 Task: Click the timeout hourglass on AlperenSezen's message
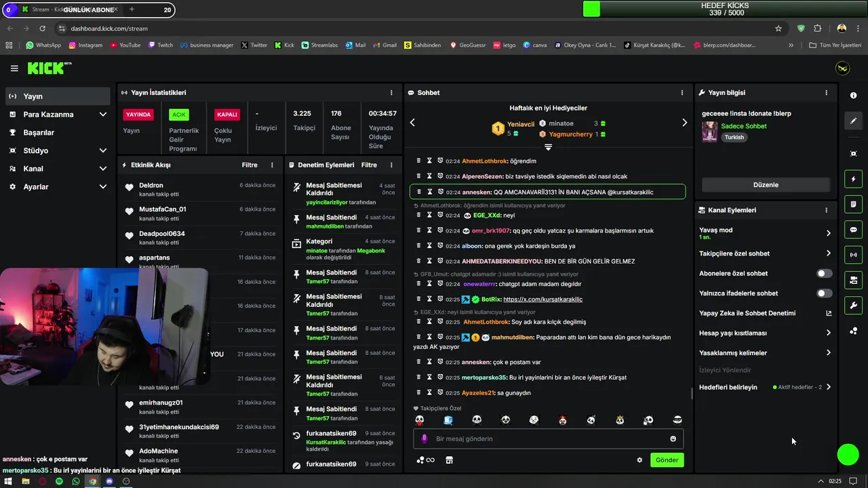point(429,176)
